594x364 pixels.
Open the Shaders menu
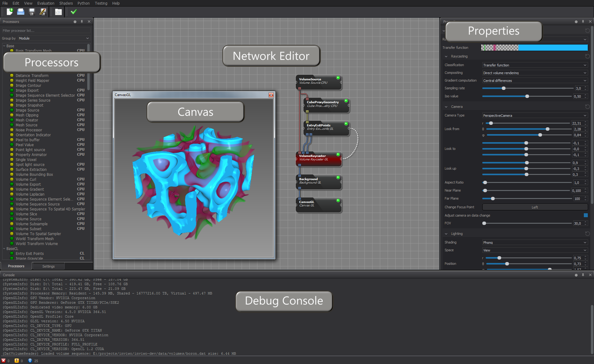click(x=66, y=3)
